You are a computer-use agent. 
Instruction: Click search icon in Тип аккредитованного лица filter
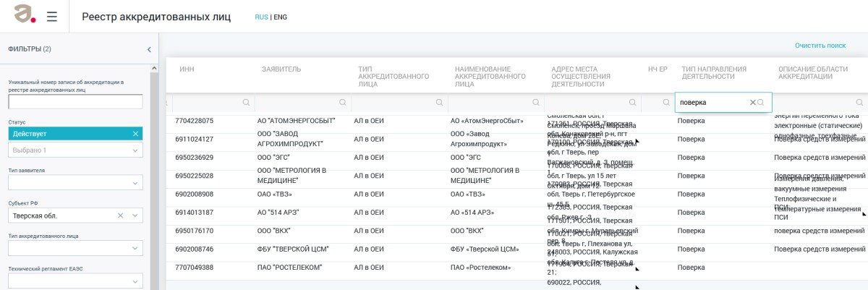tap(440, 103)
